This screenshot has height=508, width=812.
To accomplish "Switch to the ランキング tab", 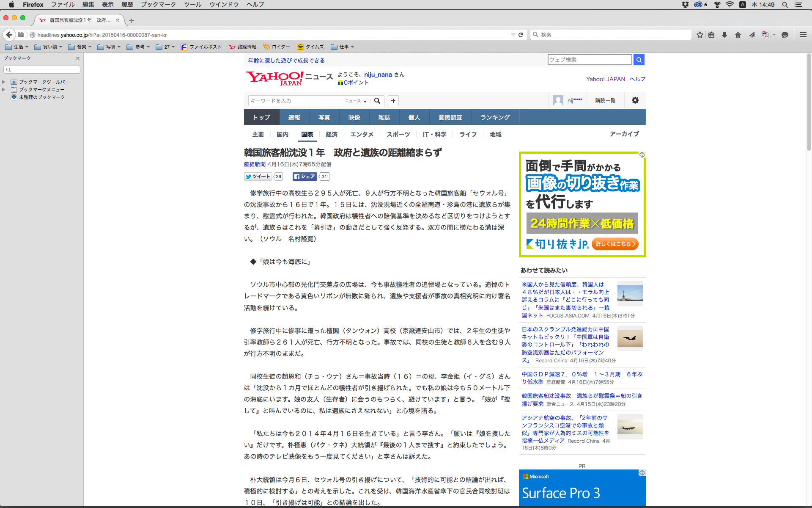I will (x=495, y=117).
